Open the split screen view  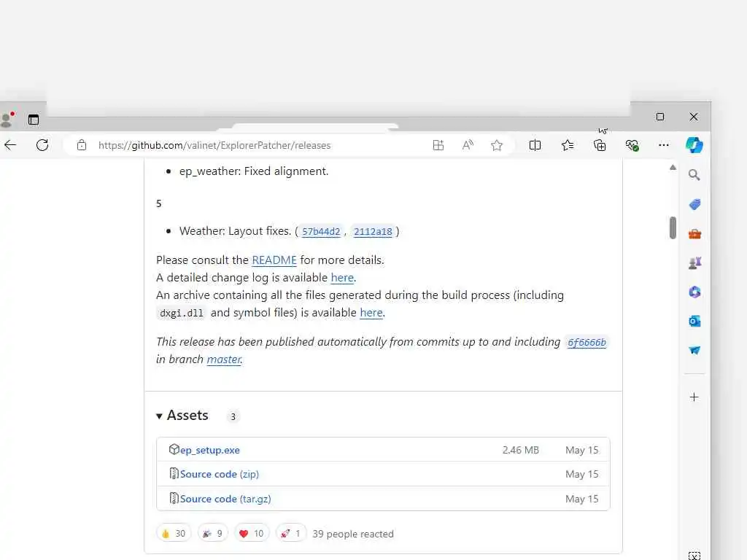pos(535,145)
